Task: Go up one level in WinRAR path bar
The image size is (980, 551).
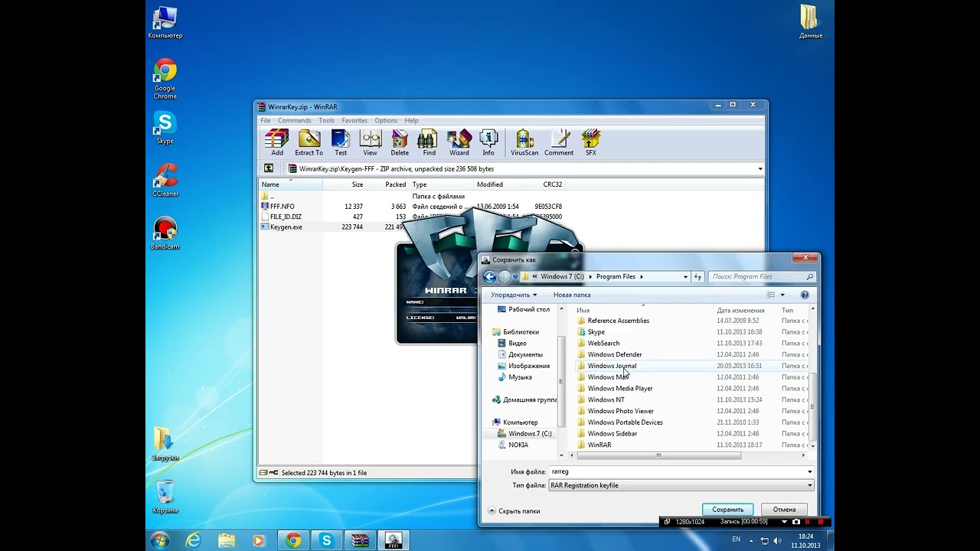Action: 269,168
